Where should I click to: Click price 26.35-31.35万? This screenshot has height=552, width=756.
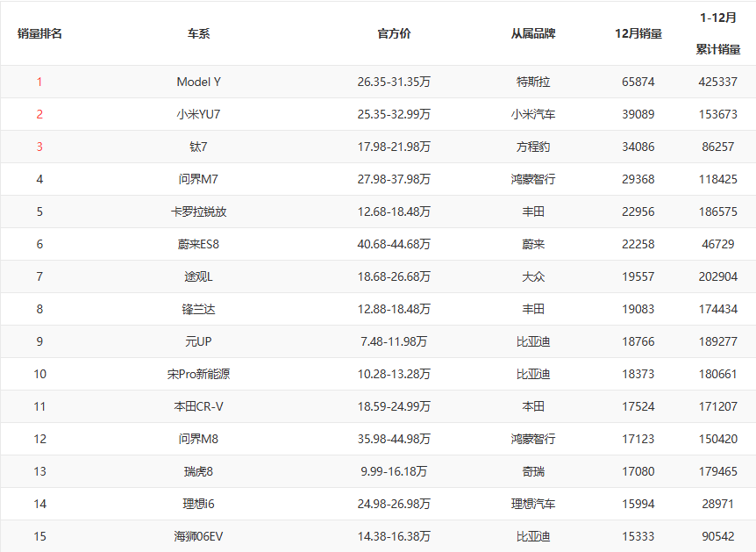(x=394, y=82)
